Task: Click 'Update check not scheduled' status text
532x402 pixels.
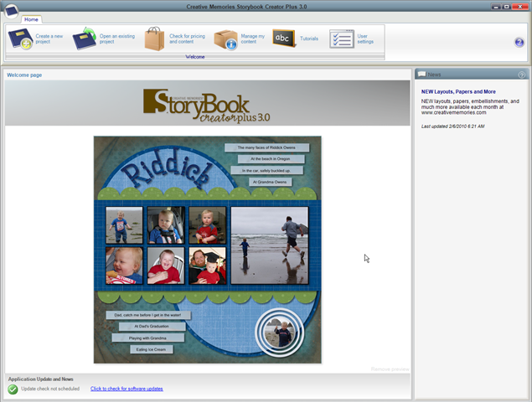Action: click(50, 389)
